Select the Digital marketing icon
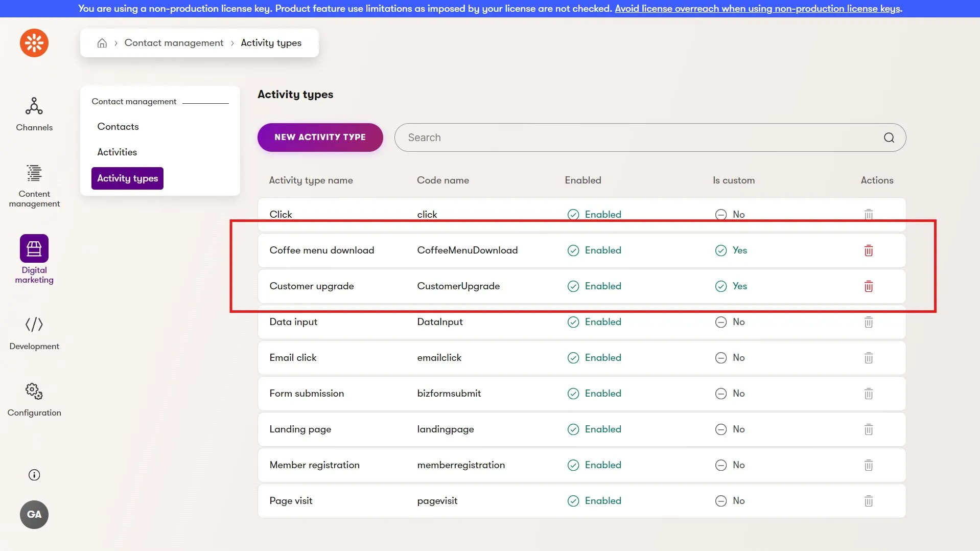This screenshot has height=551, width=980. point(34,248)
